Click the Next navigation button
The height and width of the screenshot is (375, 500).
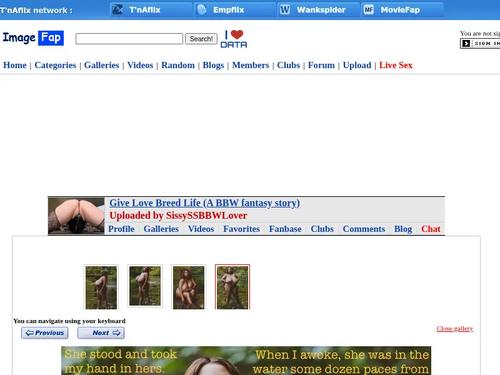(x=101, y=333)
